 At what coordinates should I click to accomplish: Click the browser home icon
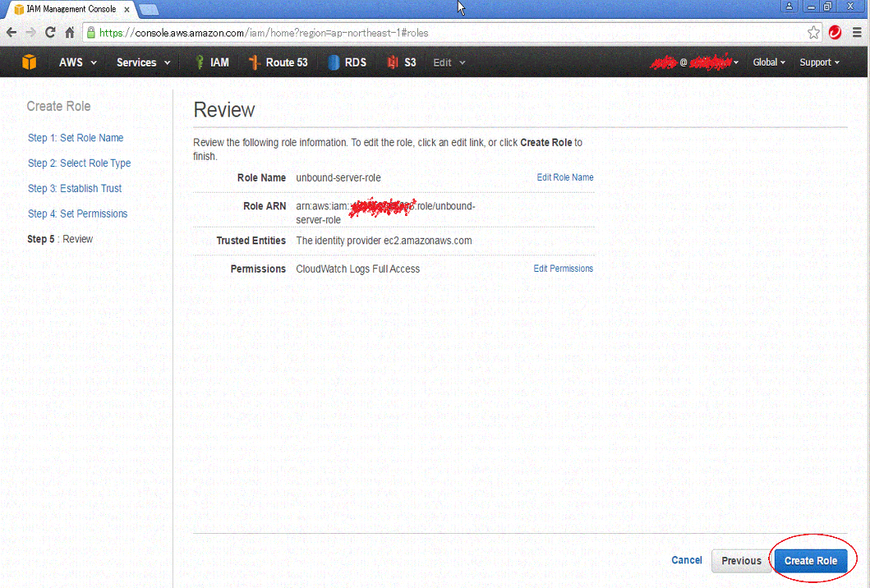pos(70,32)
